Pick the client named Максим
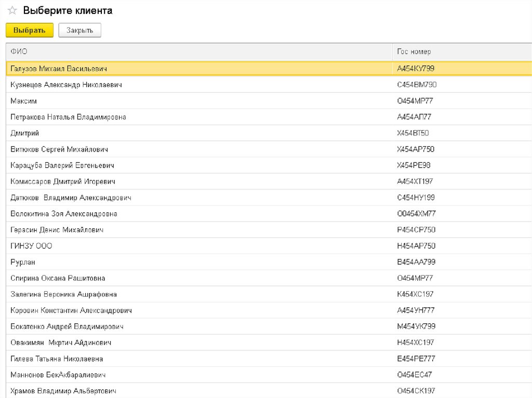The image size is (532, 398). (x=24, y=101)
